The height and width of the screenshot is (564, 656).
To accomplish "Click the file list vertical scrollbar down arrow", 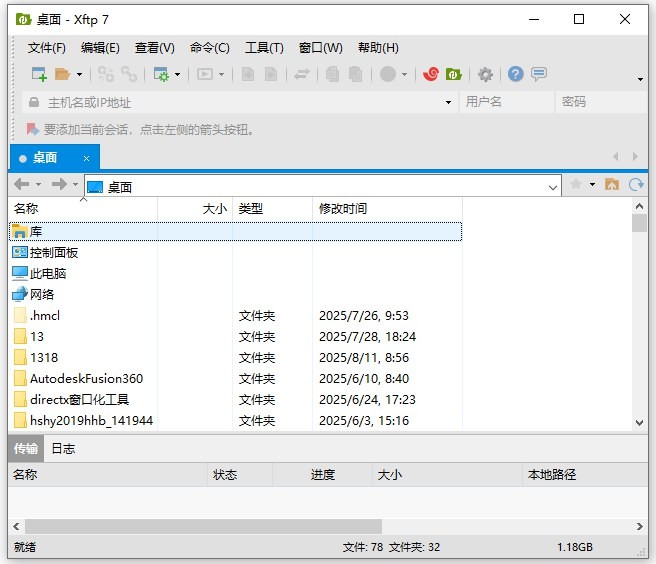I will (x=639, y=423).
